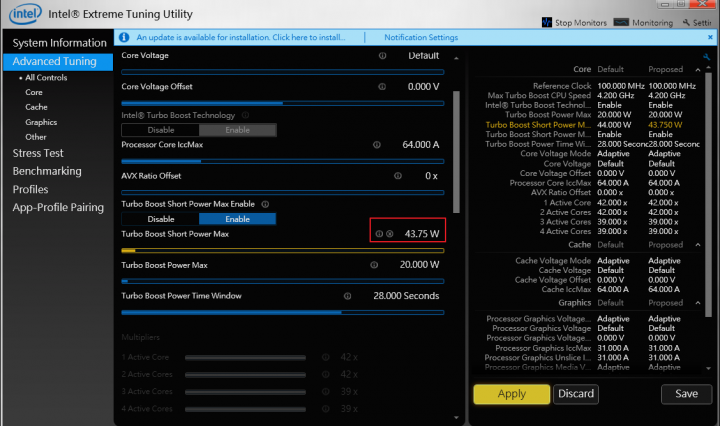Click info icon beside Core Voltage
Viewport: 720px width, 426px height.
point(382,56)
